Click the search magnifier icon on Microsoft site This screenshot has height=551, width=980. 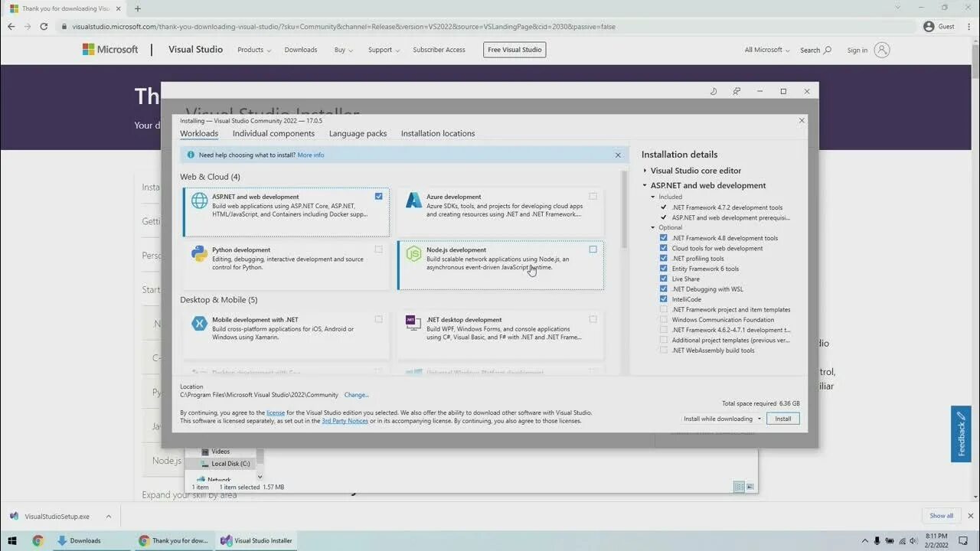pos(827,50)
